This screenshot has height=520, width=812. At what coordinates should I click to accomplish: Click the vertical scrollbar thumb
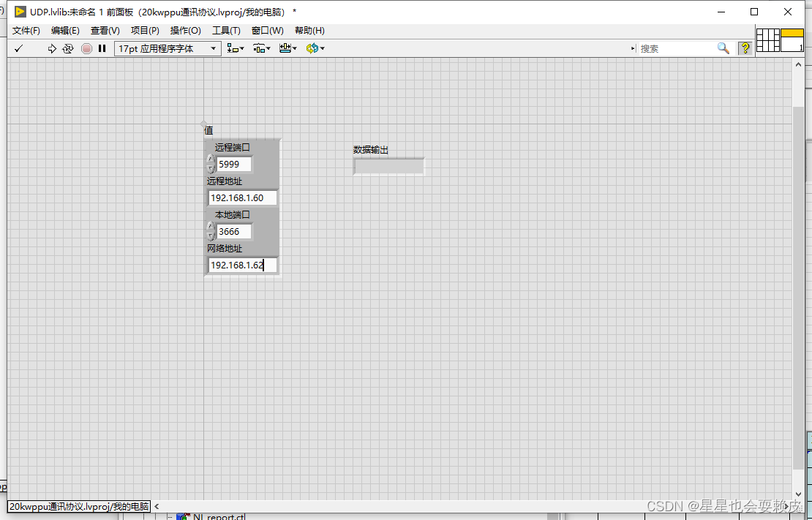(x=799, y=287)
